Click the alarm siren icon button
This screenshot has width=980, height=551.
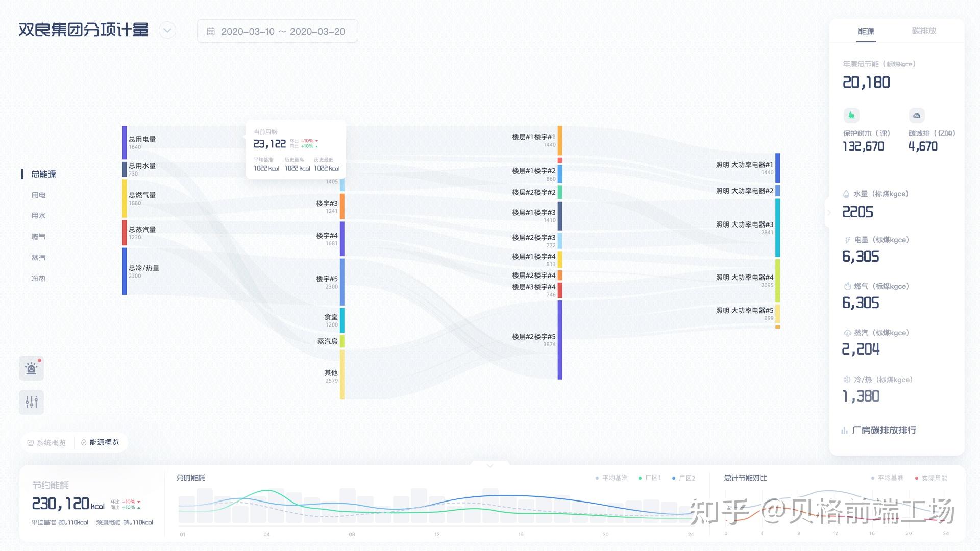pos(31,368)
